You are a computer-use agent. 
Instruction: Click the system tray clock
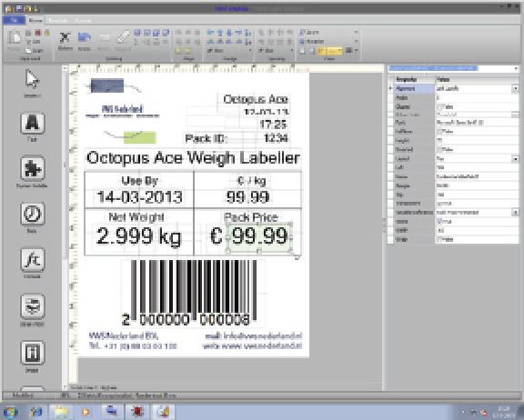[x=504, y=412]
